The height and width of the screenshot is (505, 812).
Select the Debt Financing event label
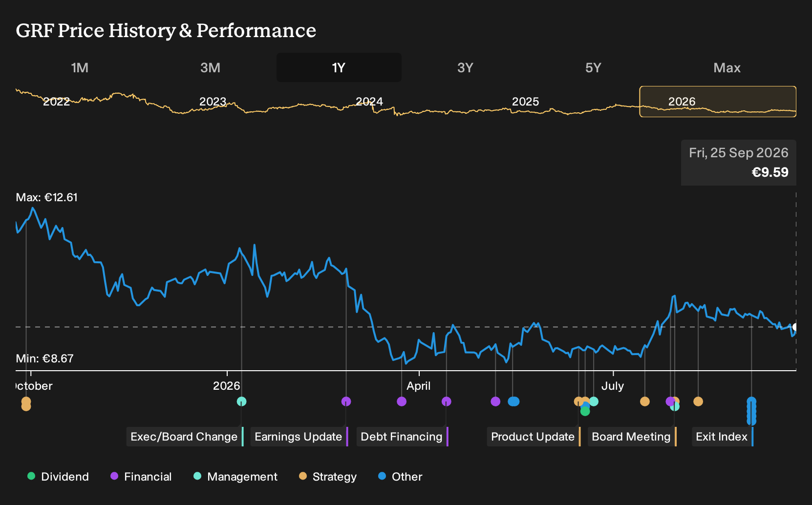(x=402, y=437)
